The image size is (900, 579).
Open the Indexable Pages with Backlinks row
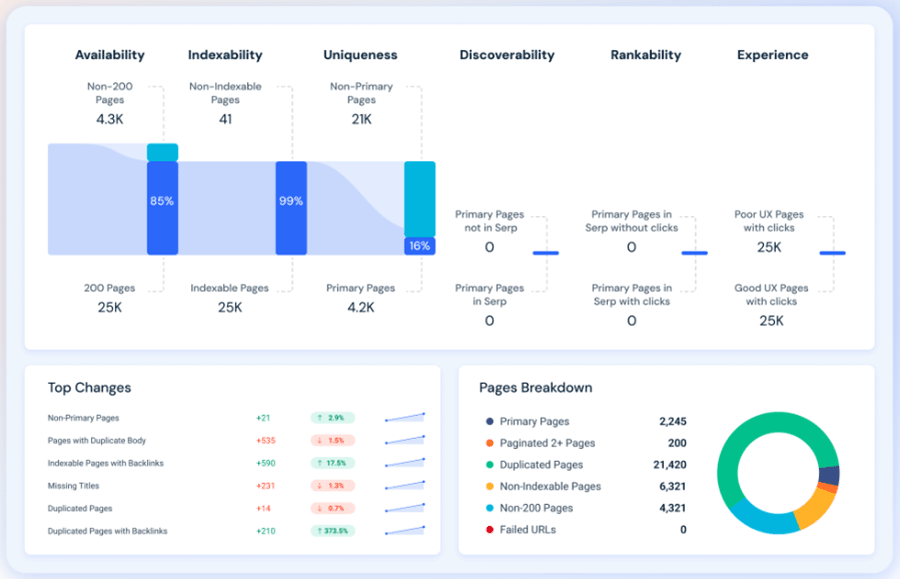point(236,463)
